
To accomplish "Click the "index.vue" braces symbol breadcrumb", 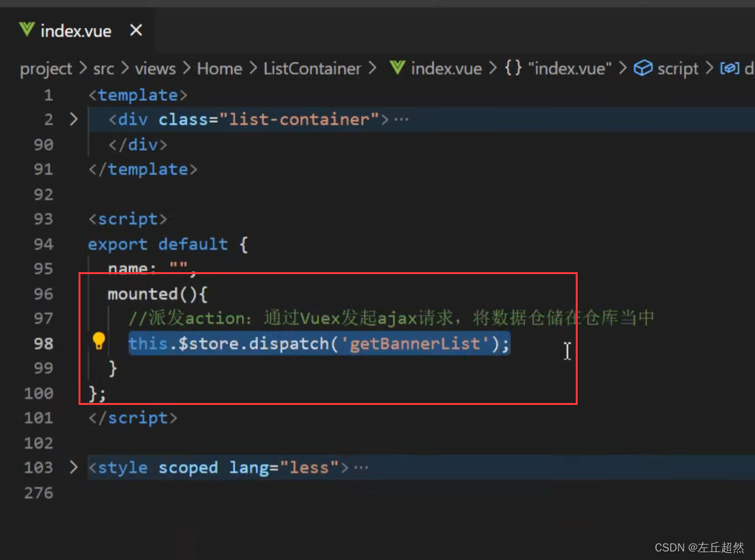I will tap(569, 69).
